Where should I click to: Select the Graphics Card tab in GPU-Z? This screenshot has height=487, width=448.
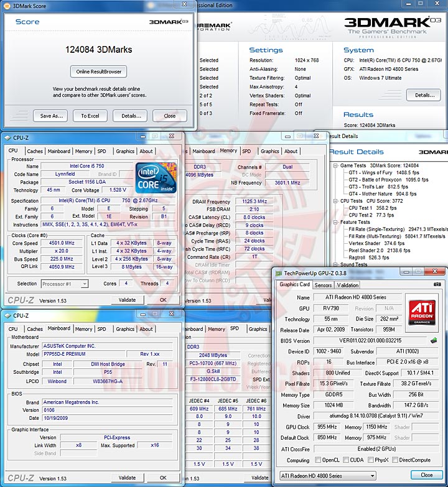pyautogui.click(x=294, y=284)
